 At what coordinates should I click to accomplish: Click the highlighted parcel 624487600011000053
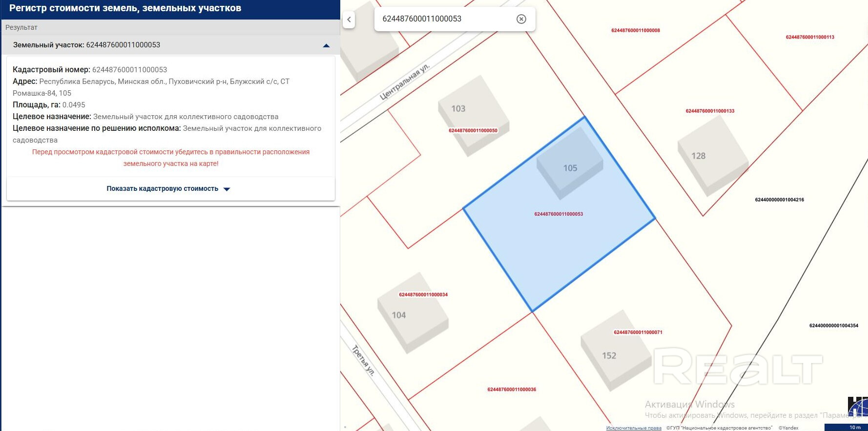pos(558,244)
